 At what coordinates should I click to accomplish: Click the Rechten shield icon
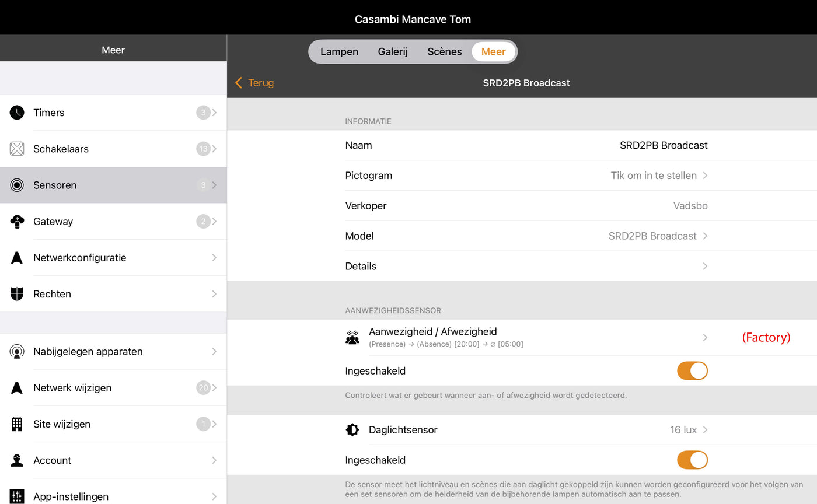(17, 294)
